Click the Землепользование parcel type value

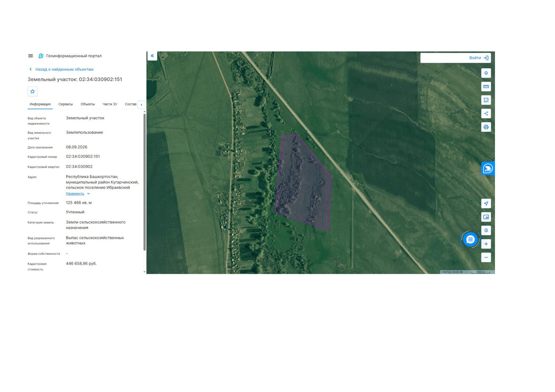(85, 132)
